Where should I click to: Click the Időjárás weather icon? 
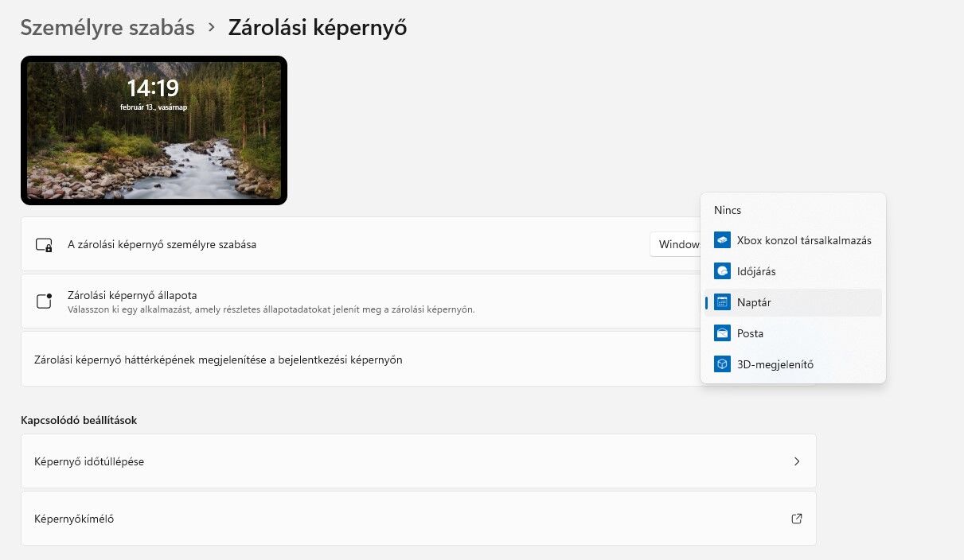[x=722, y=271]
